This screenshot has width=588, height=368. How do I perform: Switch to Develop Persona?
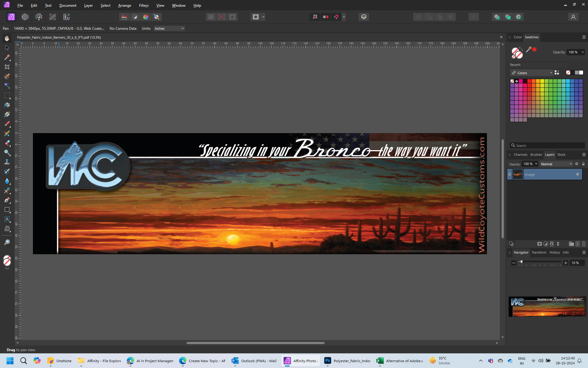39,17
